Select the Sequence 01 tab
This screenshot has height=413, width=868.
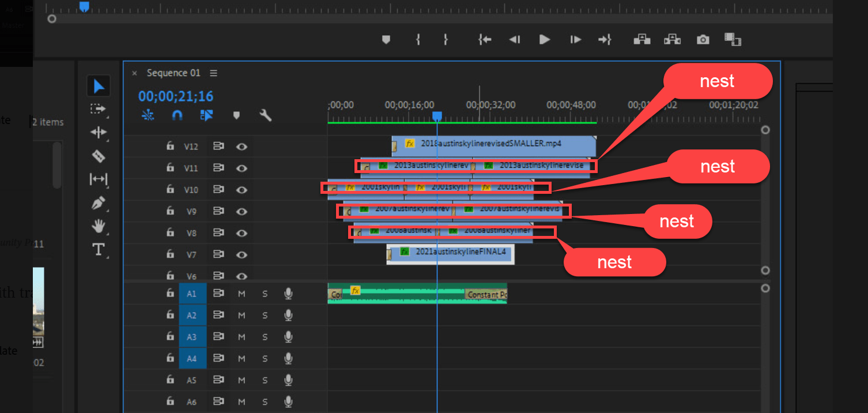[x=173, y=73]
